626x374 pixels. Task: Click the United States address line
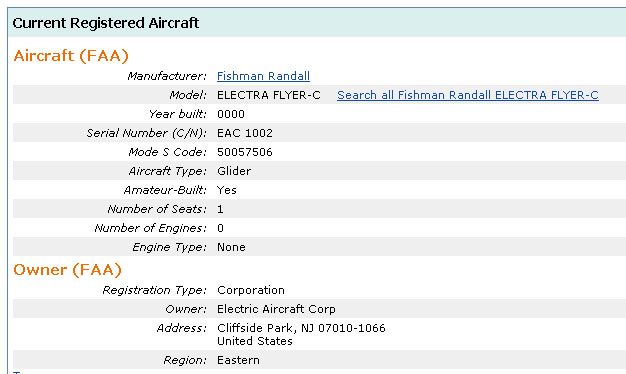(255, 341)
